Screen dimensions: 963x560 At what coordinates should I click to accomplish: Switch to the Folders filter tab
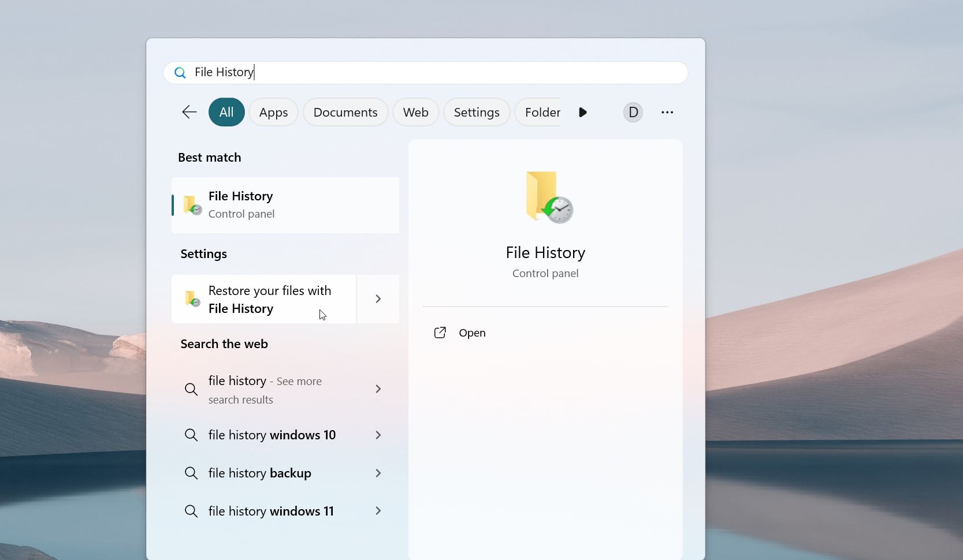coord(538,112)
